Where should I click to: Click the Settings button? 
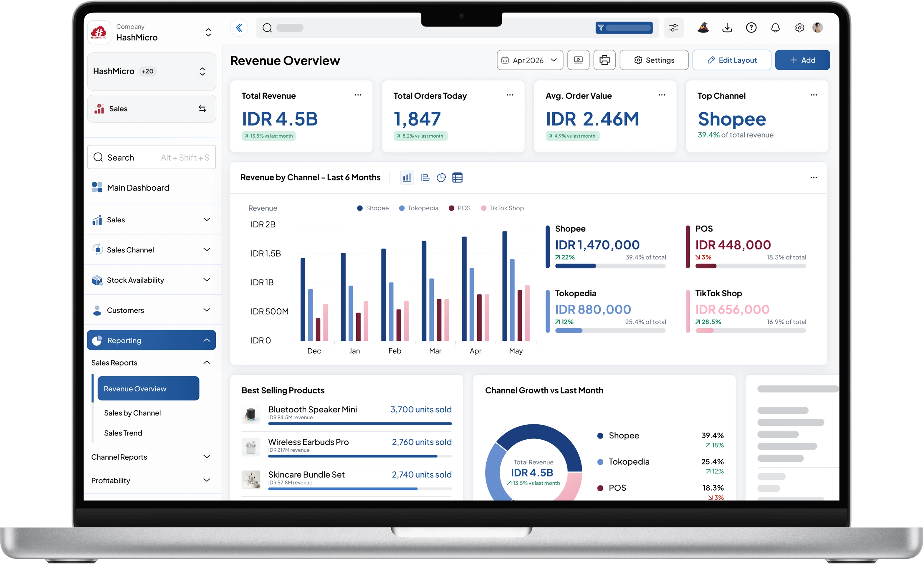pos(654,60)
